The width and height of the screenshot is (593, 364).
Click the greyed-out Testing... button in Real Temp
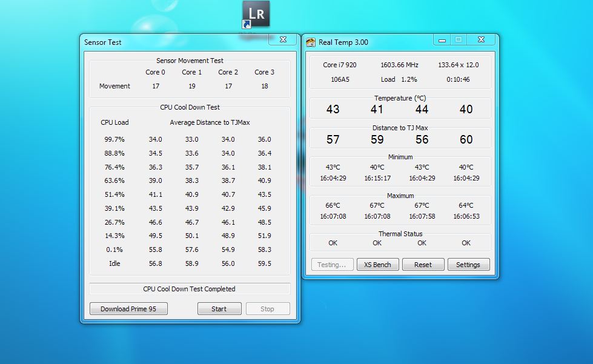coord(332,265)
